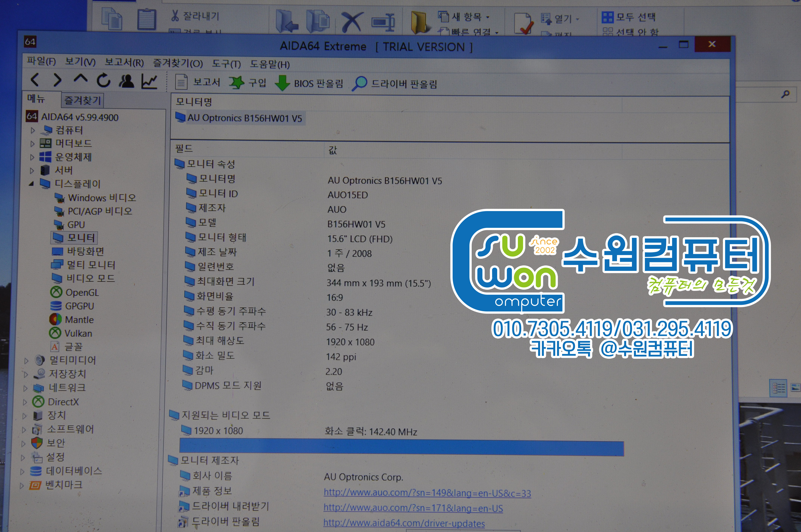This screenshot has width=801, height=532.
Task: Open the auo.com product info link
Action: 427,493
